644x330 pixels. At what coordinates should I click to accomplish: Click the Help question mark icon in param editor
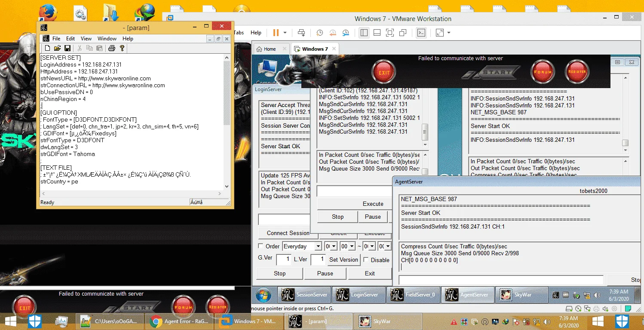tap(122, 48)
